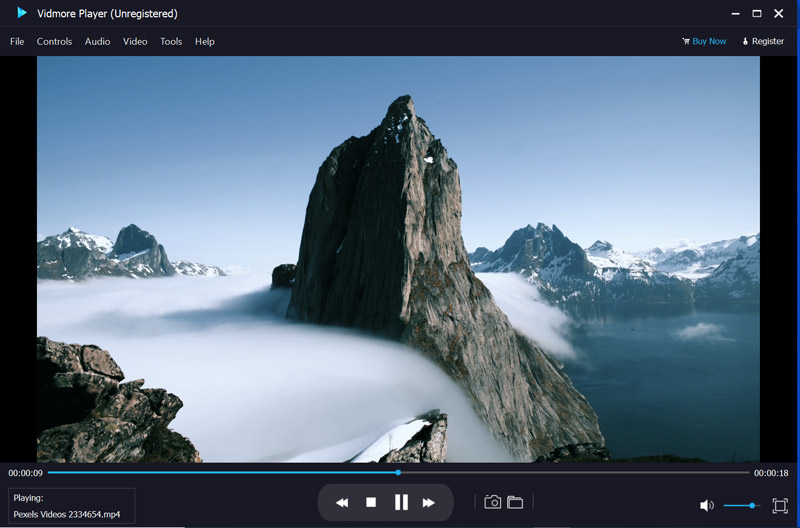Take a snapshot with camera icon

(492, 502)
